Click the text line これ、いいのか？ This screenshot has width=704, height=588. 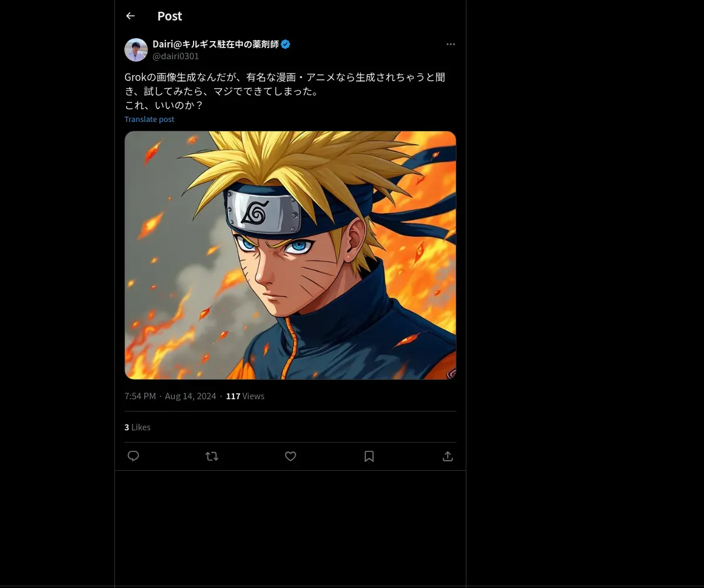tap(164, 106)
